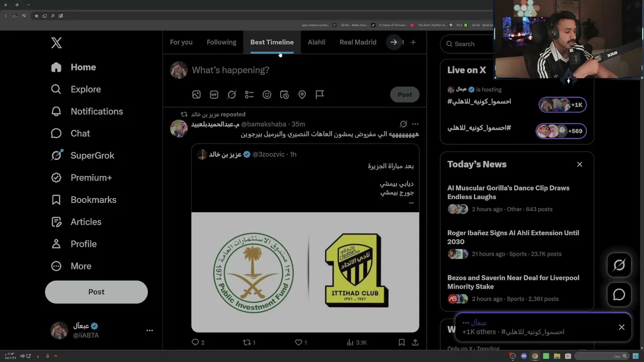Open Notifications from the sidebar
The image size is (644, 362).
(87, 112)
